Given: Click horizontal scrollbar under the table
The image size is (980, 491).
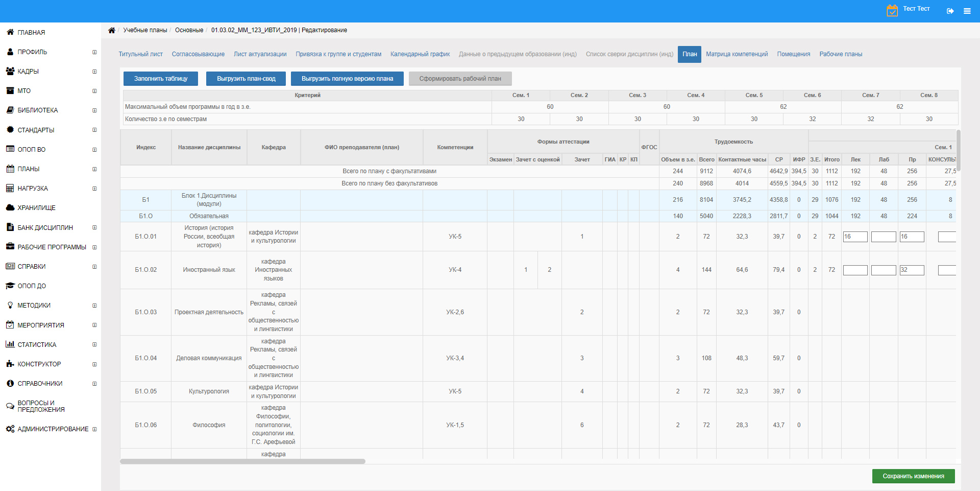Looking at the screenshot, I should tap(242, 461).
